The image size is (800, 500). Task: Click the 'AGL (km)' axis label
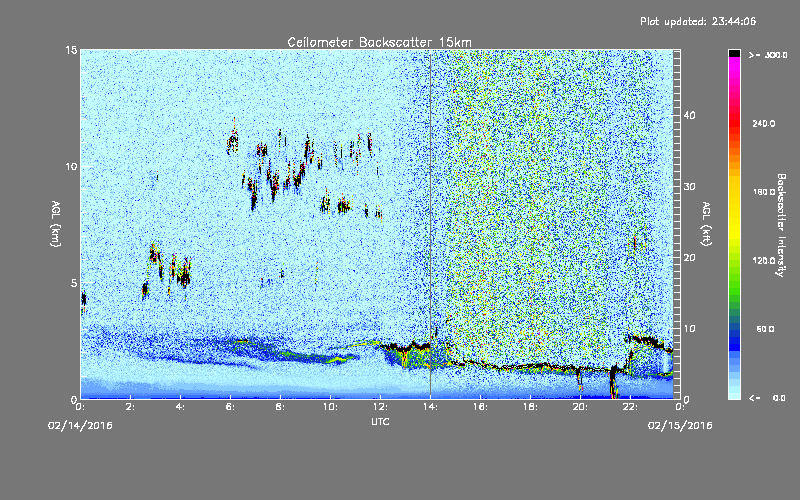pyautogui.click(x=56, y=223)
